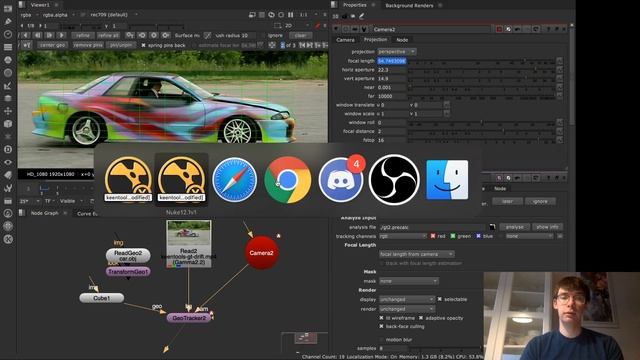Select the Node Graph tab
Image resolution: width=640 pixels, height=360 pixels.
click(44, 213)
